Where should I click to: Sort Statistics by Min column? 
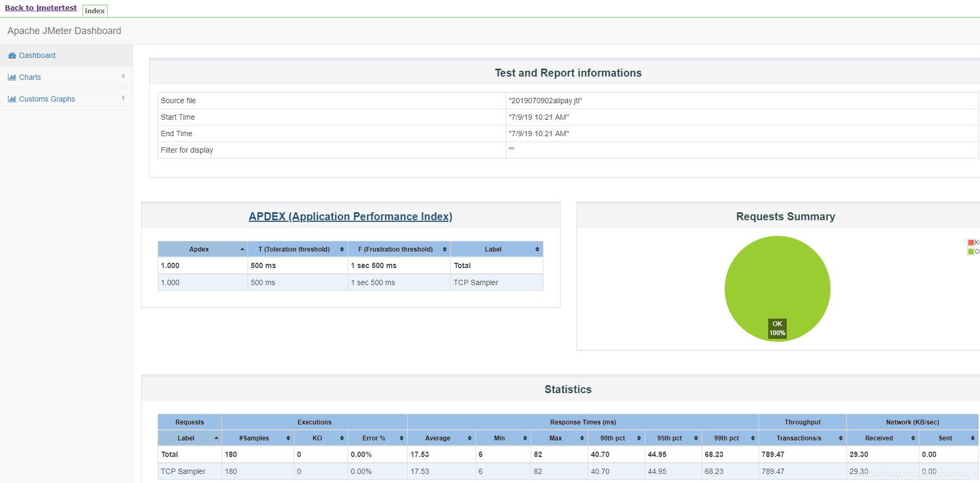click(503, 438)
